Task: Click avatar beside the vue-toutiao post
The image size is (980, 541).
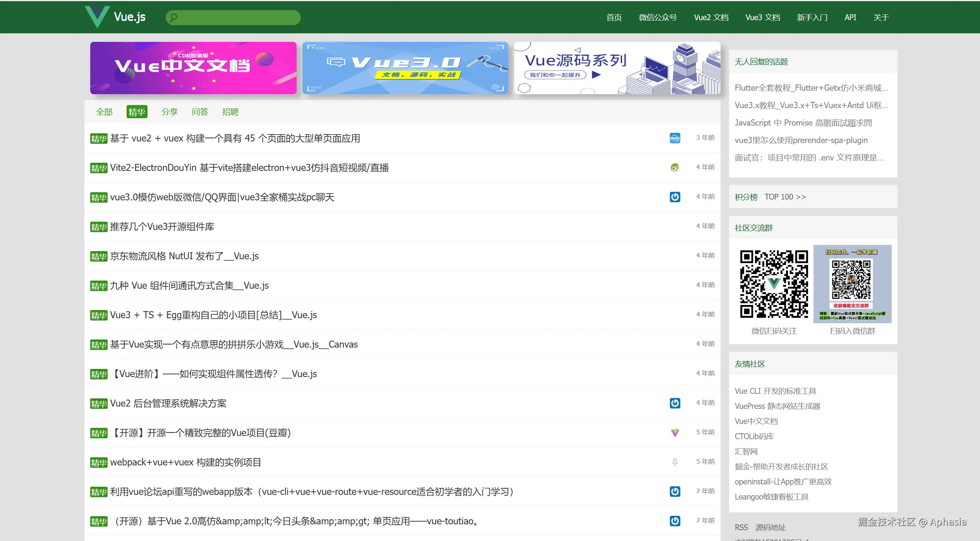Action: (675, 521)
